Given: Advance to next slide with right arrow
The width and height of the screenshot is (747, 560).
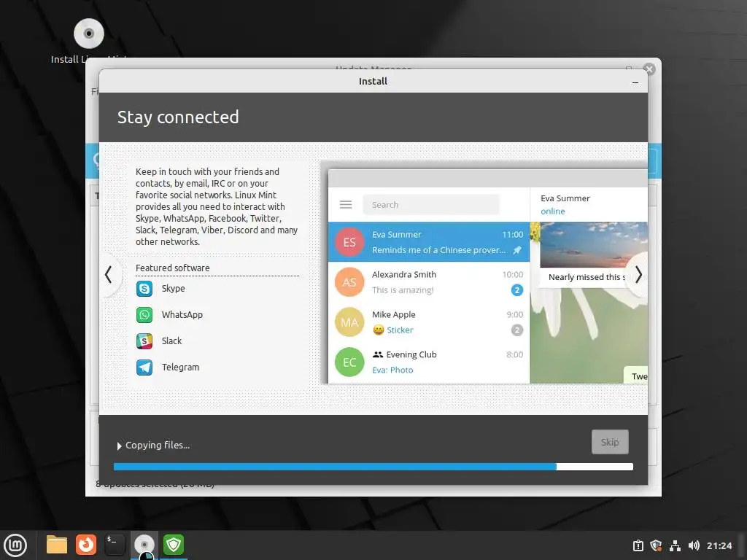Looking at the screenshot, I should [638, 275].
